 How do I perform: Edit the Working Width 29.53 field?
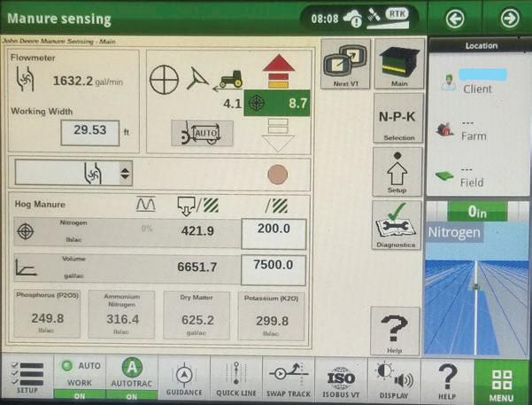point(90,133)
